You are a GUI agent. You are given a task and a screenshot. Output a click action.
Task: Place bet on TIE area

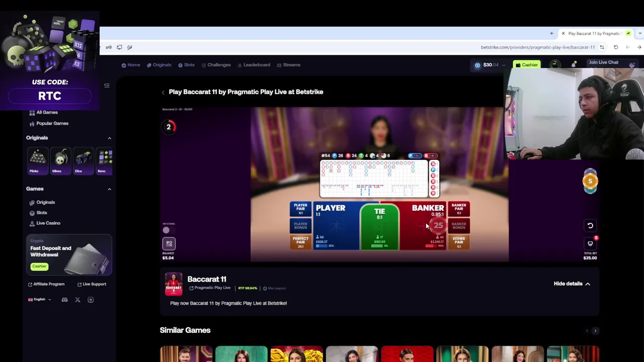[x=380, y=227]
